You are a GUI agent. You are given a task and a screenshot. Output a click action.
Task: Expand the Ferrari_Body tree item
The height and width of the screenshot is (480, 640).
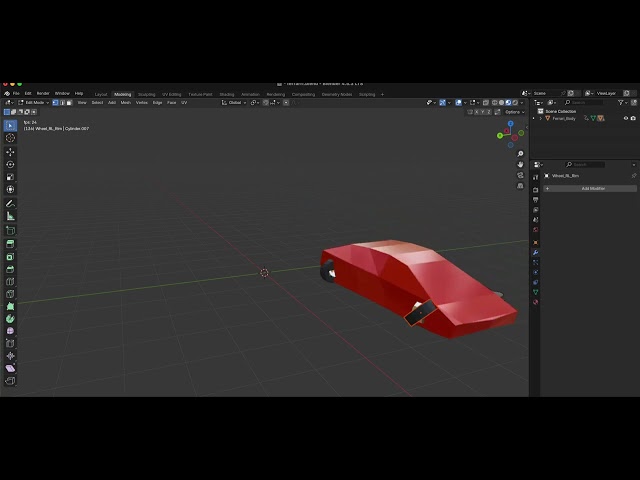(x=540, y=118)
